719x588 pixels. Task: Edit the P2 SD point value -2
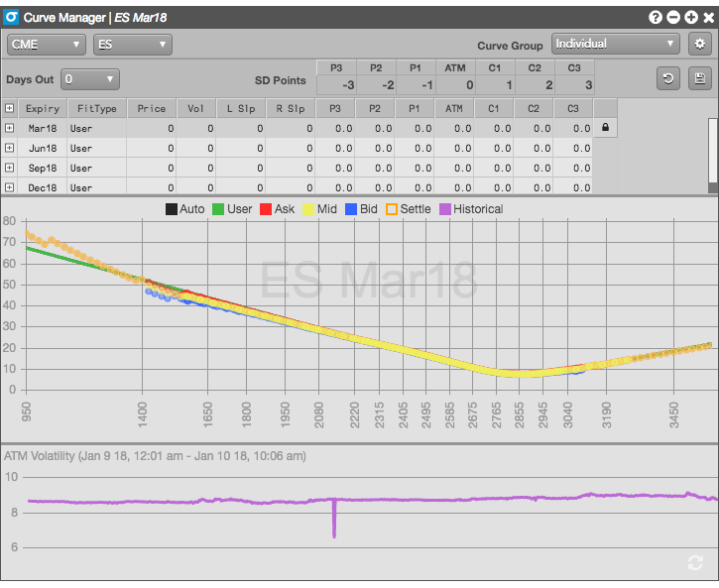376,85
